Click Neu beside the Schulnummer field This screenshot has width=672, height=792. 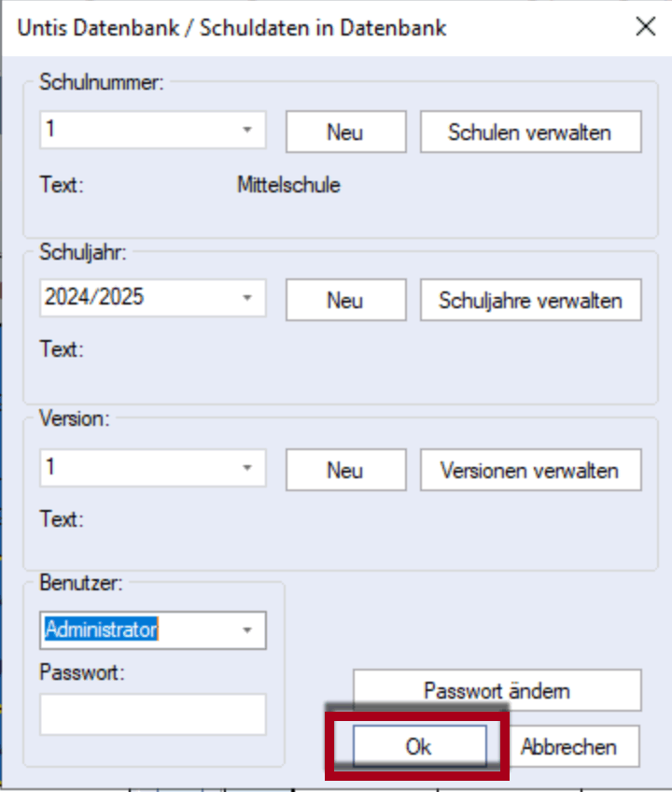344,131
